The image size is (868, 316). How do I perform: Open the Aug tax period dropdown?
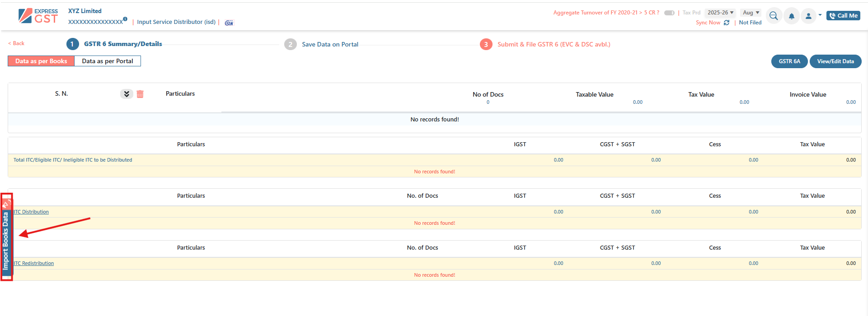click(x=751, y=13)
